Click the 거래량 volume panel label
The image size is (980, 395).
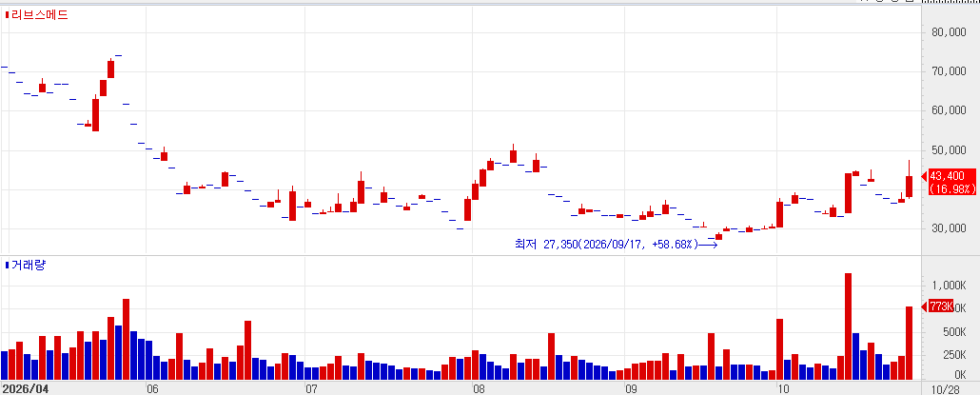pos(29,265)
